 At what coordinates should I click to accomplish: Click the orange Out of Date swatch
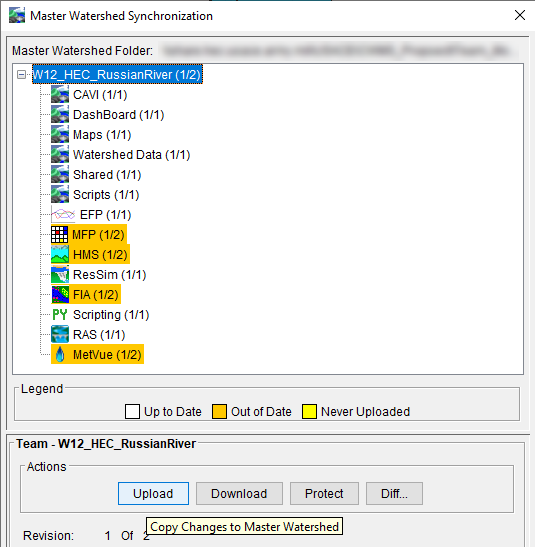tap(219, 411)
